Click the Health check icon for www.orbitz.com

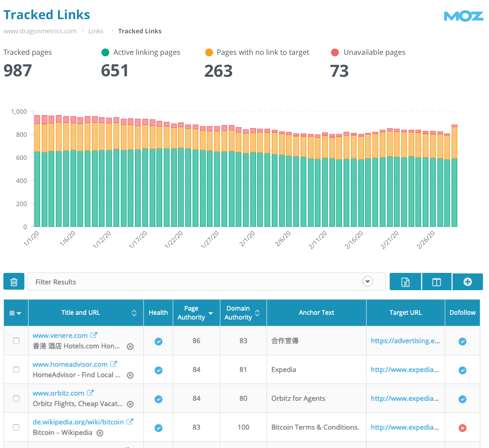point(158,399)
